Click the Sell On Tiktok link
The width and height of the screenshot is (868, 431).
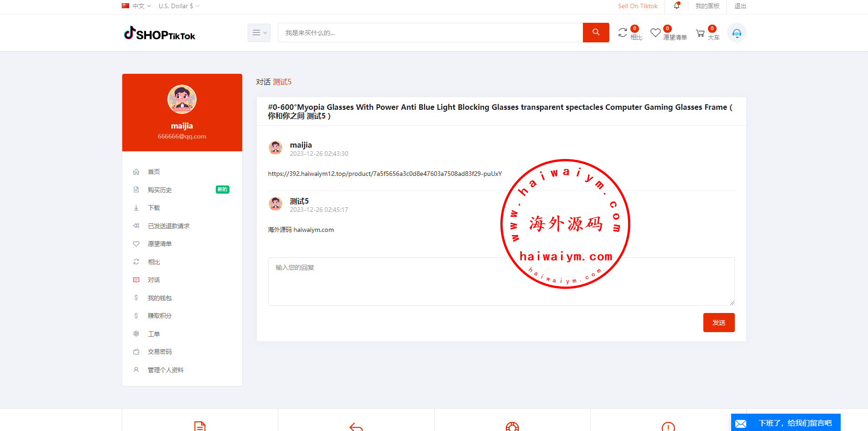pos(638,6)
